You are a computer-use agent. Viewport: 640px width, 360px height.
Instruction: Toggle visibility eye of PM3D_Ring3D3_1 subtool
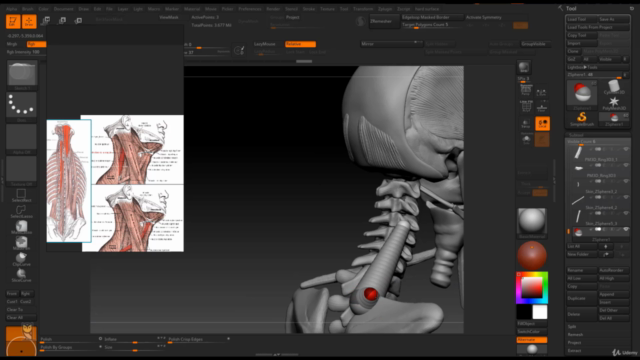[626, 150]
